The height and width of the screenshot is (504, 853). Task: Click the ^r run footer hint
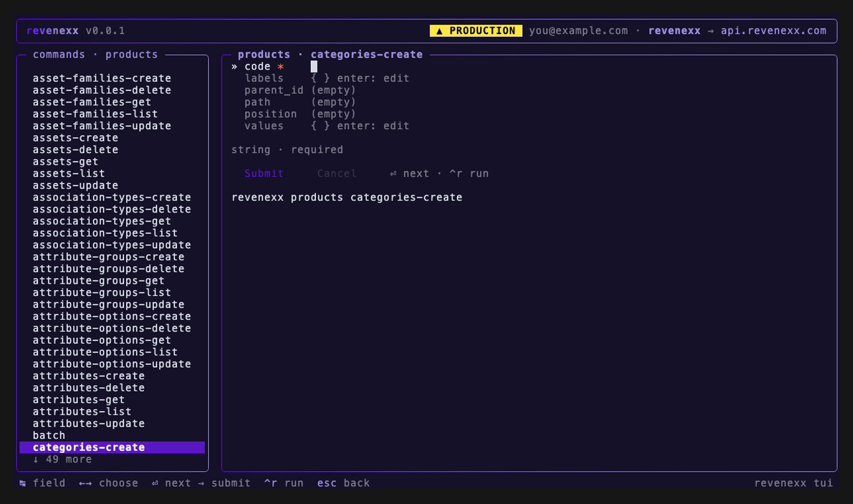click(x=284, y=483)
